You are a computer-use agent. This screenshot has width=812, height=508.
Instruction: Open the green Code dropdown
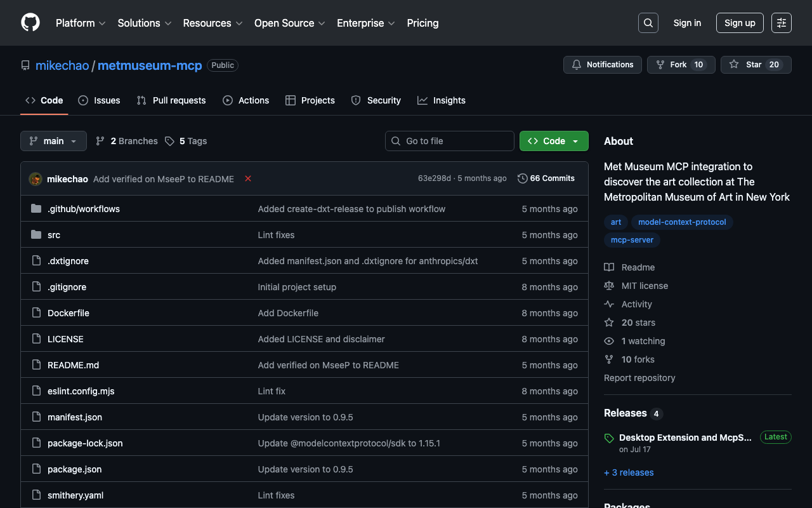(554, 141)
